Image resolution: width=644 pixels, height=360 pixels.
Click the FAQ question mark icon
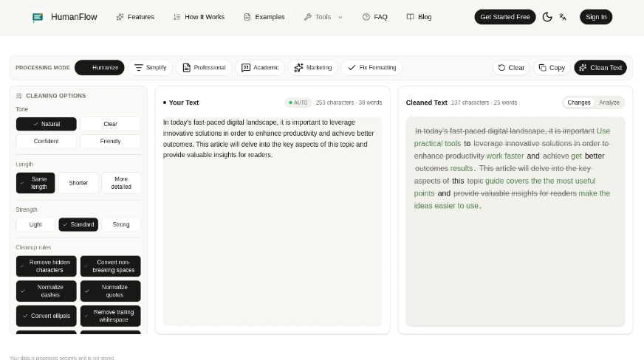point(366,17)
